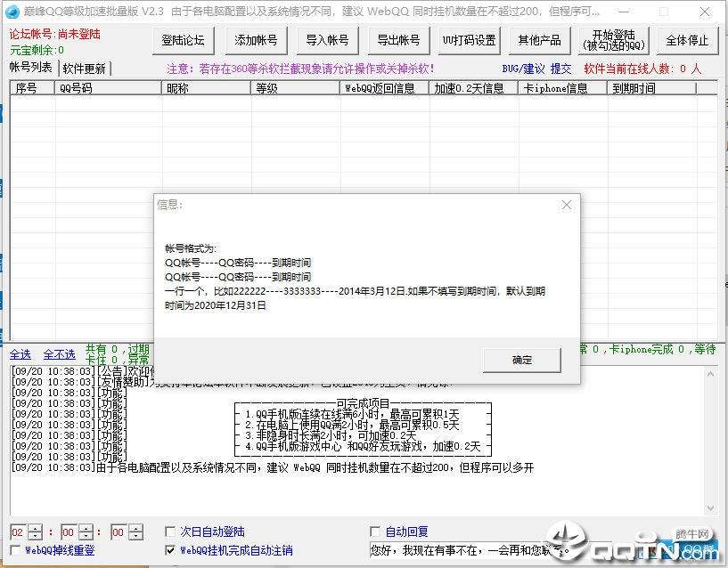Click the hours field showing 02

click(18, 531)
